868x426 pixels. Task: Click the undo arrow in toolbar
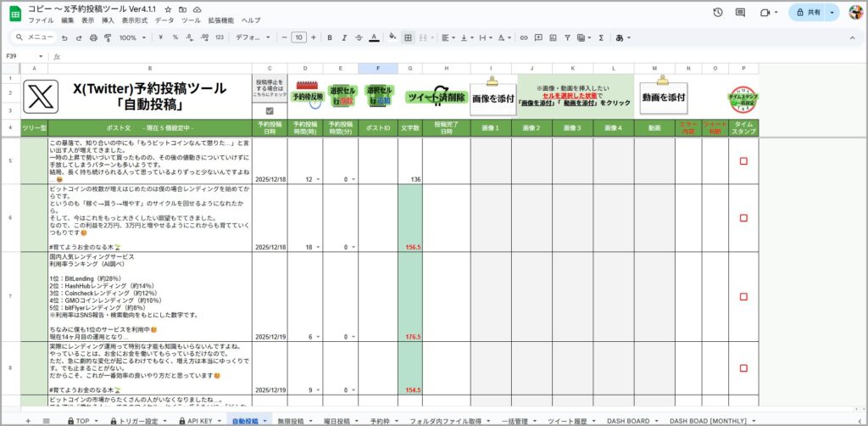64,37
